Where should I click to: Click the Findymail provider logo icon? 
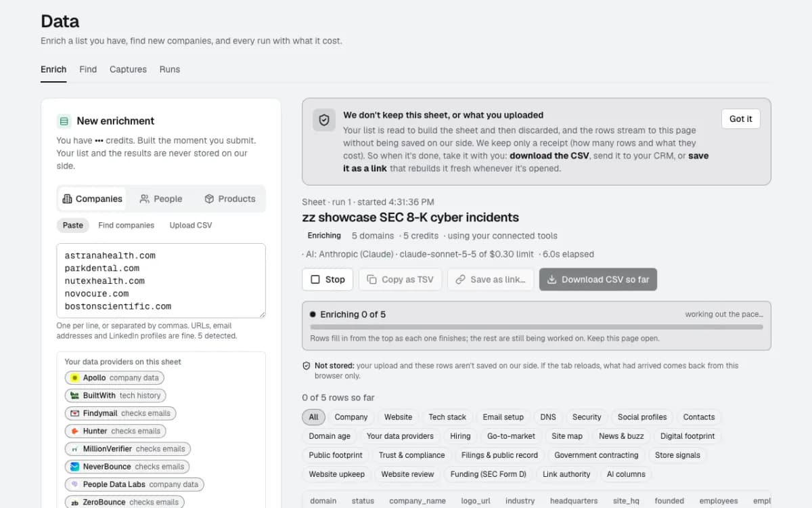point(75,413)
